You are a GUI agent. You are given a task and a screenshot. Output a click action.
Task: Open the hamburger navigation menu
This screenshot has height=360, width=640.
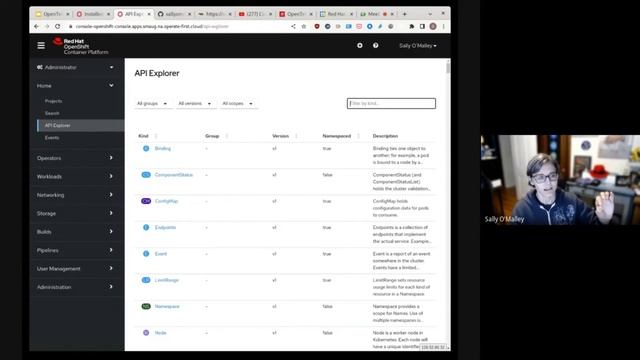[x=41, y=45]
